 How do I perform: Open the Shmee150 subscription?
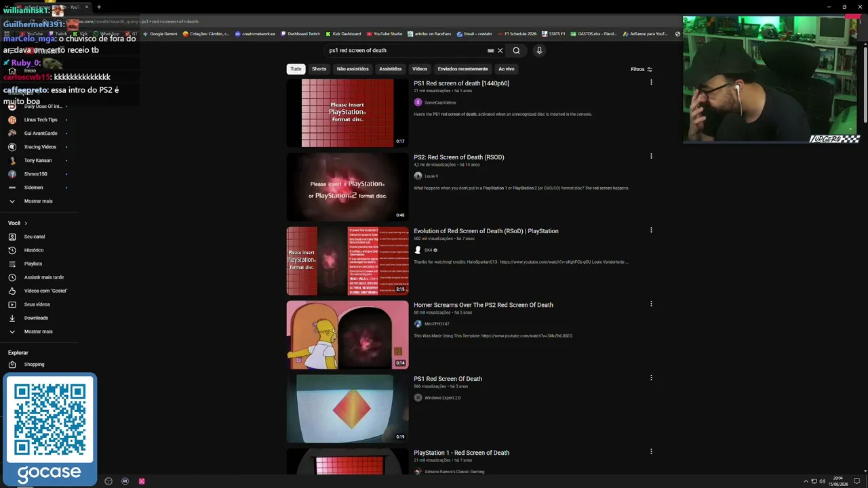[36, 174]
